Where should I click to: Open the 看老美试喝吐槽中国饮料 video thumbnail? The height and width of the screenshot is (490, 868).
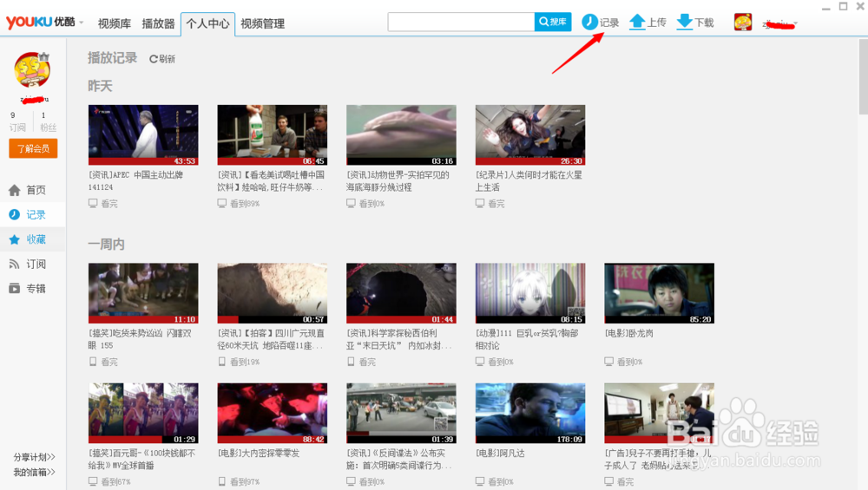click(x=273, y=135)
